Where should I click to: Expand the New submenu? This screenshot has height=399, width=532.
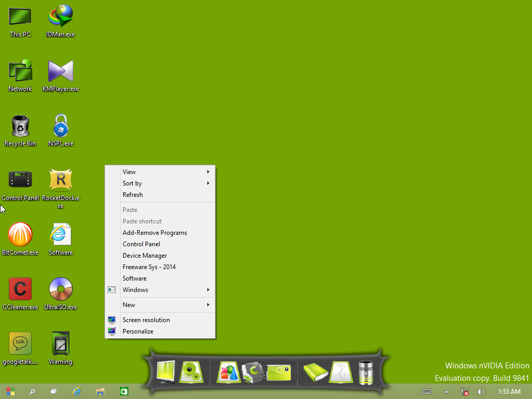pos(156,304)
